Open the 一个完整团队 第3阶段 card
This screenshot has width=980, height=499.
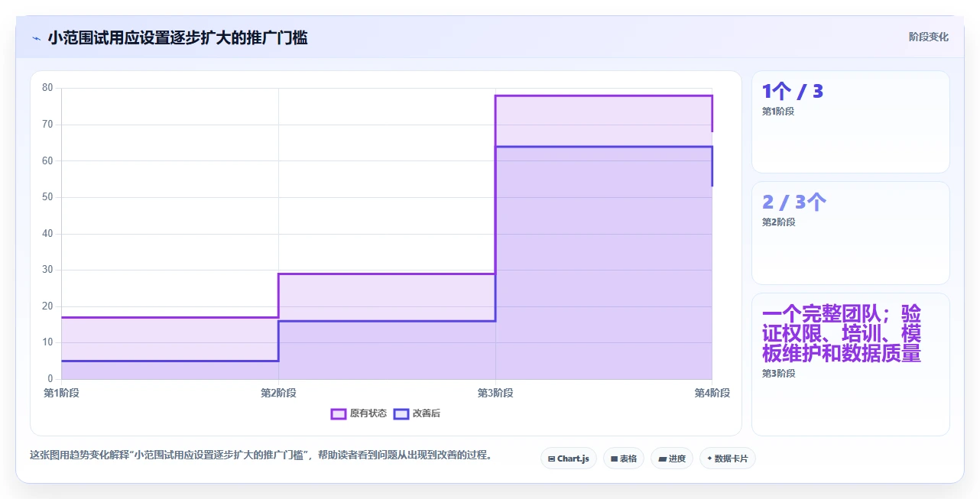(x=851, y=365)
